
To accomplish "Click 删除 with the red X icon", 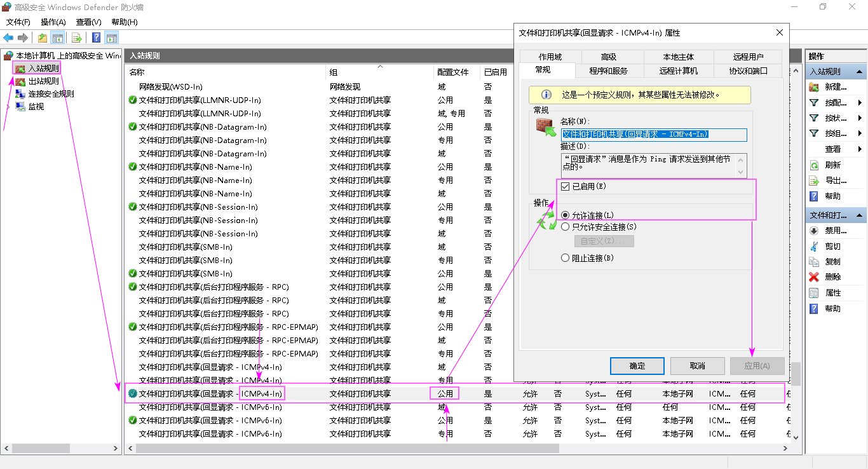I will (x=833, y=276).
